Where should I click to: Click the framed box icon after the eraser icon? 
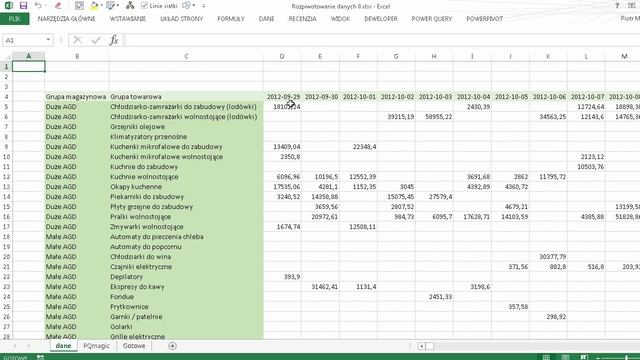tap(79, 6)
